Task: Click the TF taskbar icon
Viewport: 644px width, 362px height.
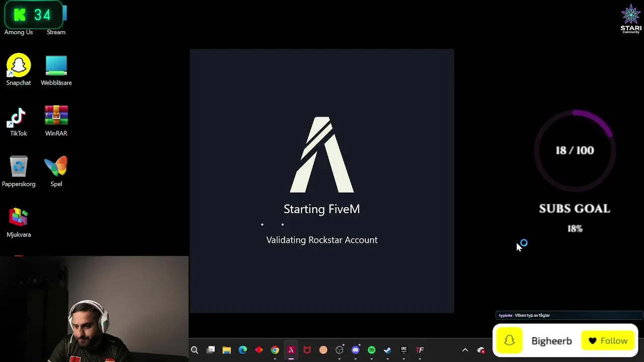Action: pyautogui.click(x=420, y=350)
